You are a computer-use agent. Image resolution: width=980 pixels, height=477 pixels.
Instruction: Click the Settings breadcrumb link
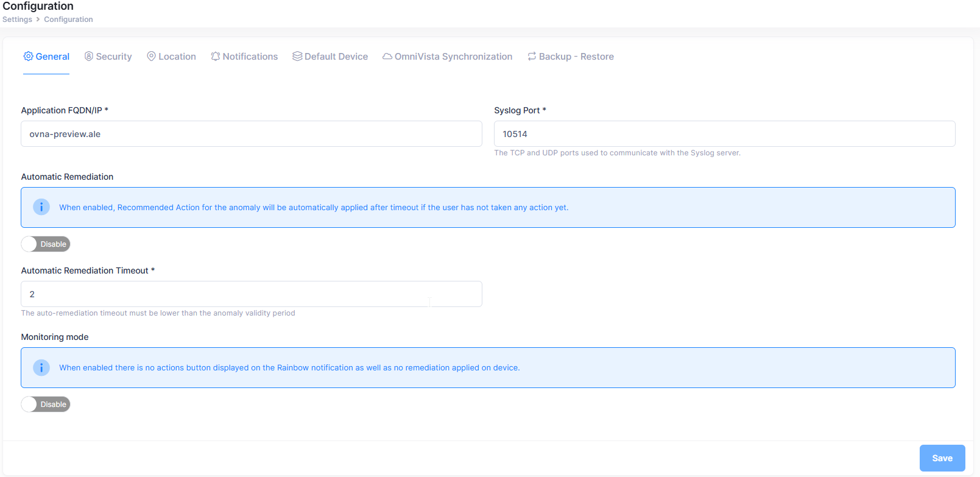(x=17, y=19)
